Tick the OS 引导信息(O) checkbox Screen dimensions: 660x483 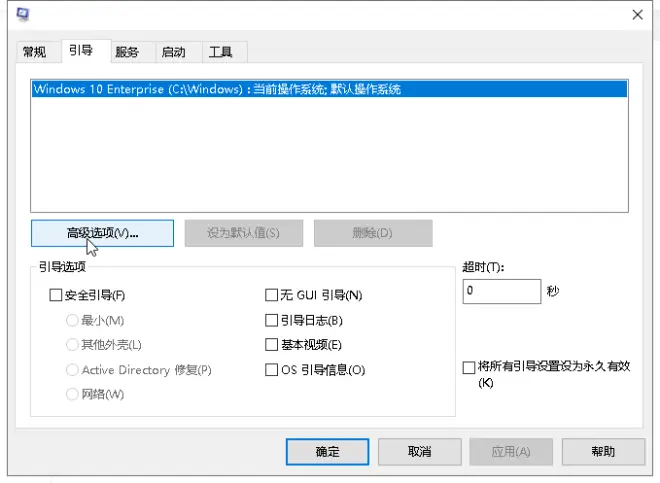[271, 370]
